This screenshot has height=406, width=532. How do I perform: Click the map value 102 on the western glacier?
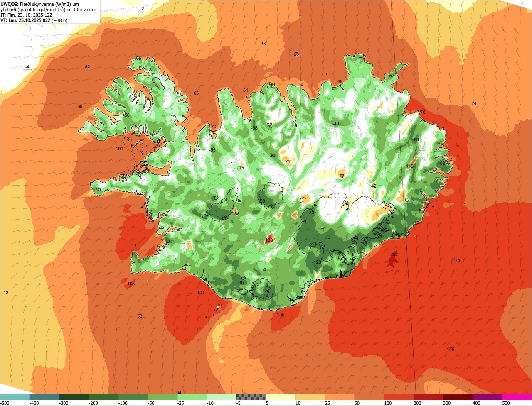click(225, 218)
